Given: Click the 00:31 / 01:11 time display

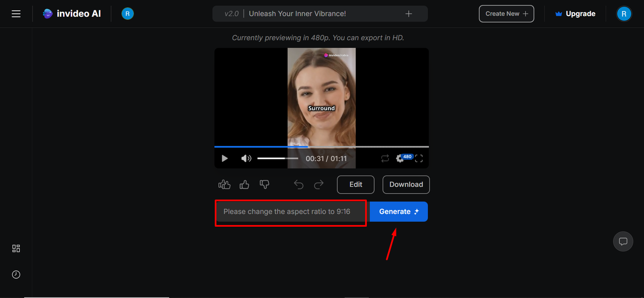Looking at the screenshot, I should pyautogui.click(x=326, y=158).
